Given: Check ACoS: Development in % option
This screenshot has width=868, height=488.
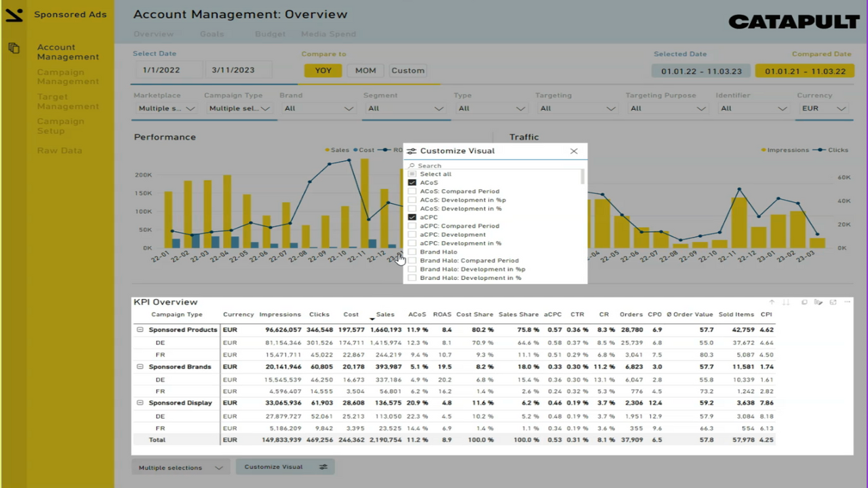Looking at the screenshot, I should tap(412, 209).
